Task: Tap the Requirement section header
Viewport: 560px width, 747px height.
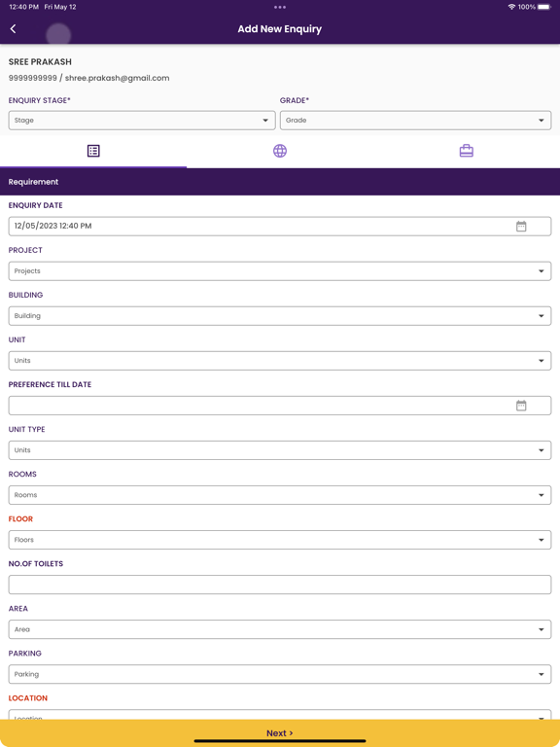Action: coord(280,182)
